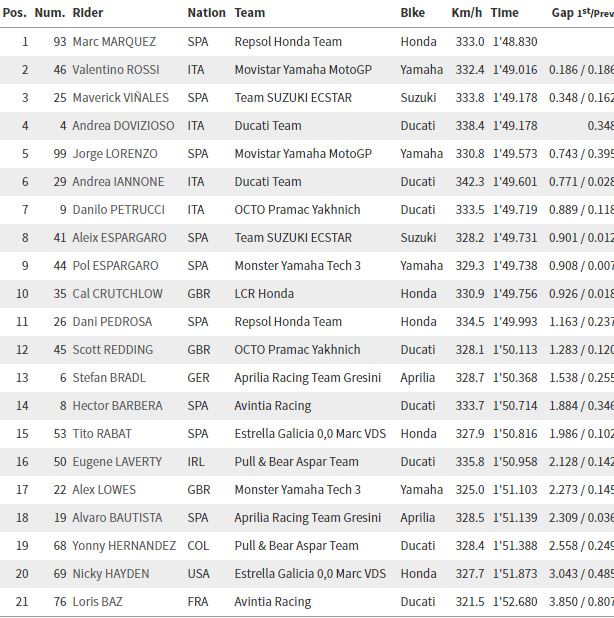
Task: Click Team SUZUKI ECSTAR in Viñales row
Action: tap(293, 98)
